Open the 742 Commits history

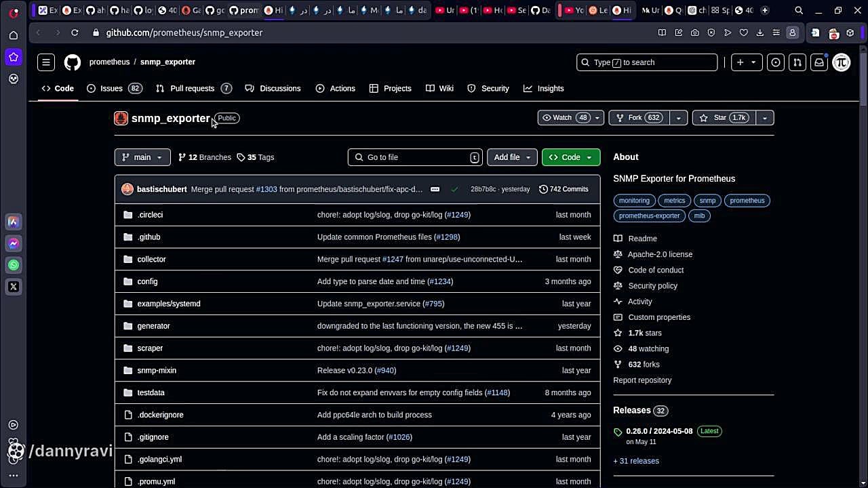pyautogui.click(x=564, y=189)
